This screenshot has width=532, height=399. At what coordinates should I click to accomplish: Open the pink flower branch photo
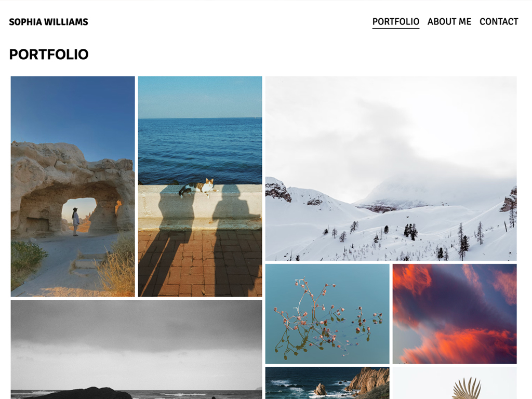327,314
